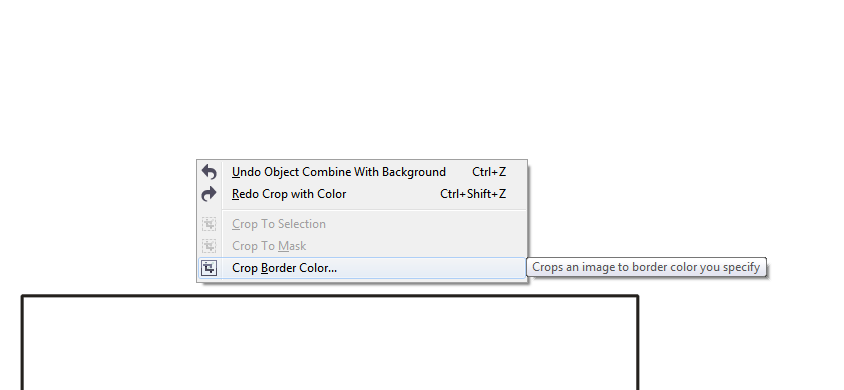
Task: Click inside the black-bordered rectangle
Action: click(x=330, y=344)
